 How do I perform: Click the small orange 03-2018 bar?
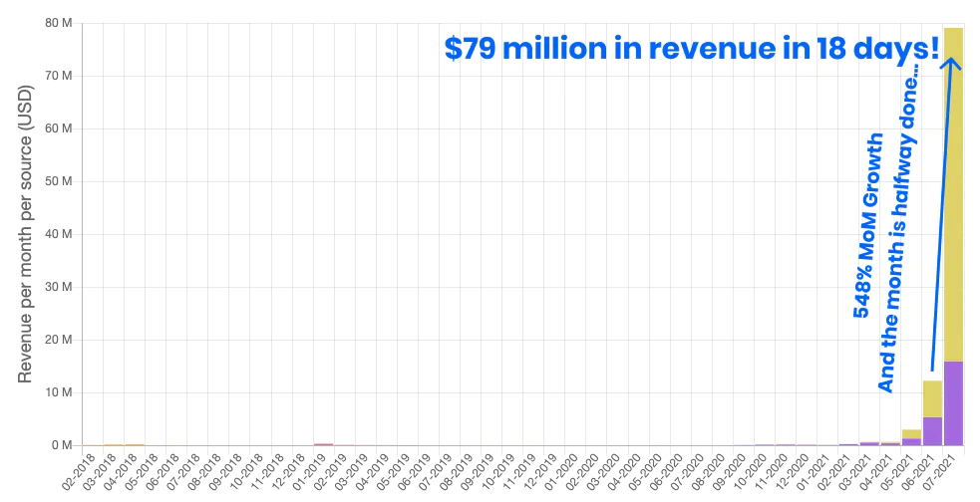113,444
